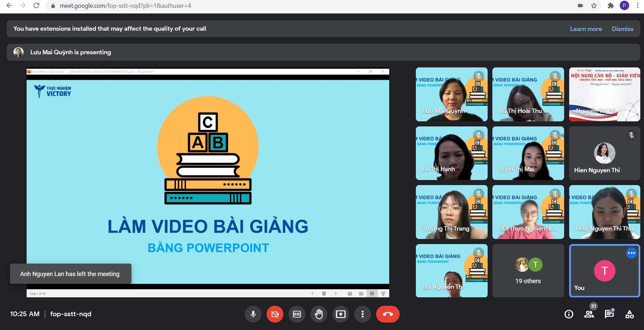The width and height of the screenshot is (644, 330).
Task: Raise your hand
Action: tap(319, 314)
